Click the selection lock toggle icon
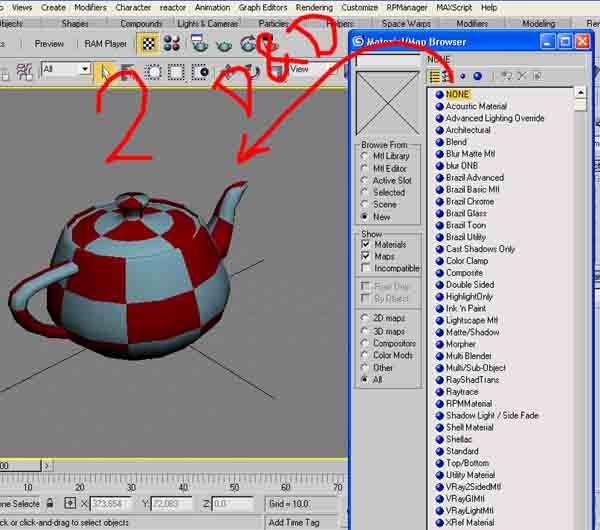 coord(50,502)
